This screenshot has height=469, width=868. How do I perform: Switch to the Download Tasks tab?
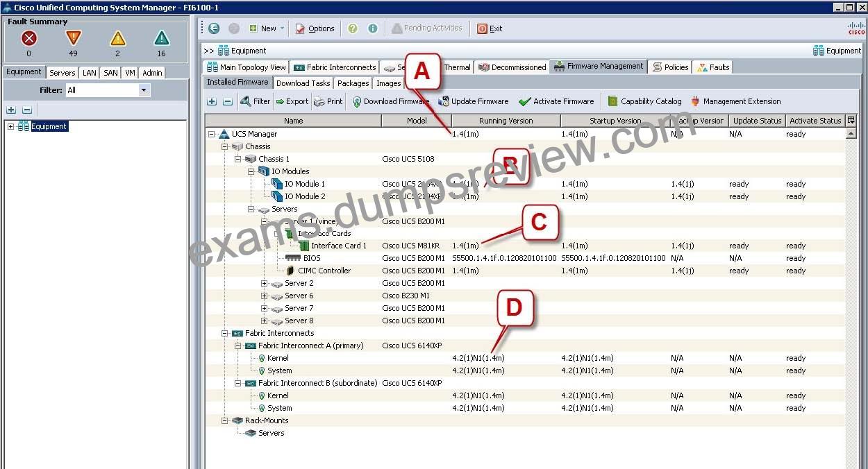tap(303, 83)
